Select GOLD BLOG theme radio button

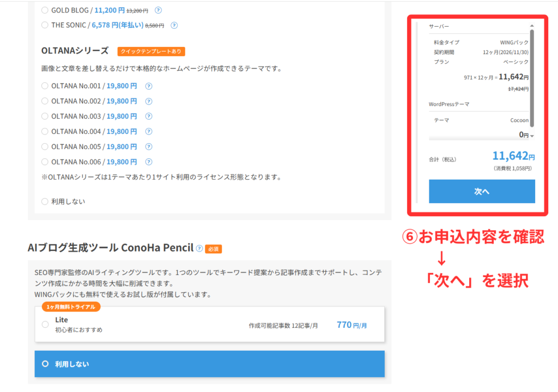pos(45,10)
